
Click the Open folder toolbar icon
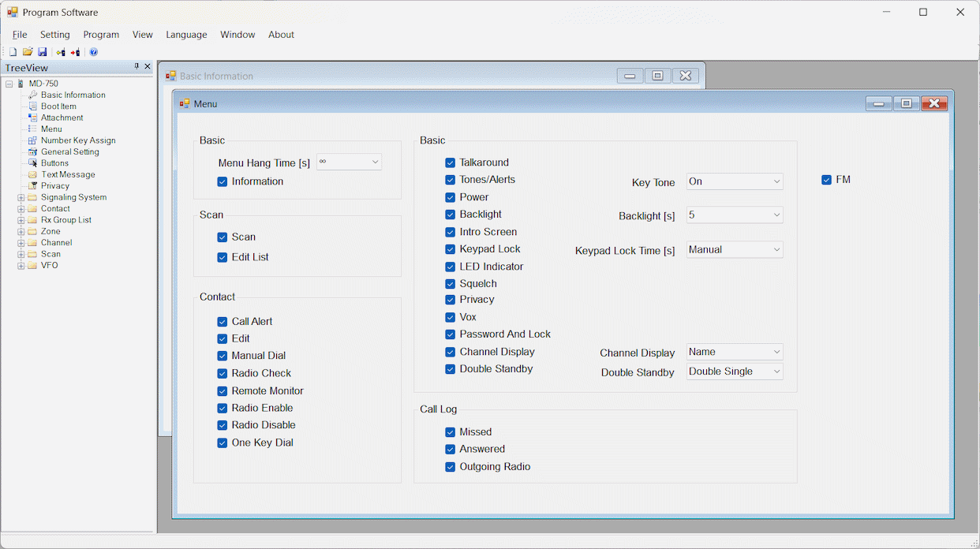coord(28,52)
